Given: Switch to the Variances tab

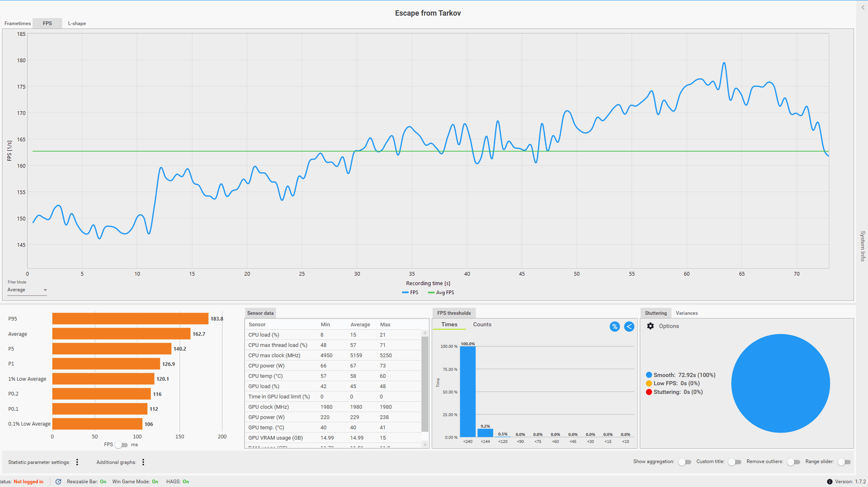Looking at the screenshot, I should 687,313.
